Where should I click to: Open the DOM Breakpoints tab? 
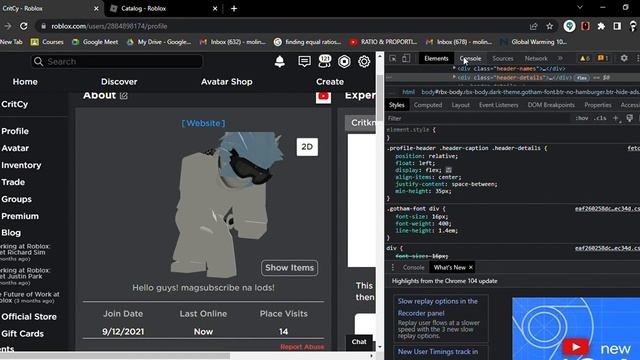tap(551, 105)
